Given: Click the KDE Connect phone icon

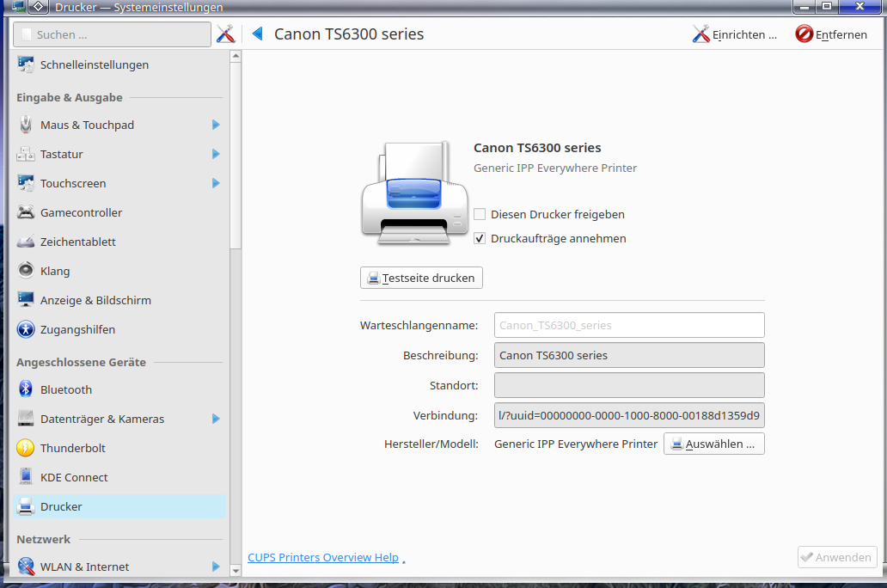Looking at the screenshot, I should pyautogui.click(x=26, y=476).
